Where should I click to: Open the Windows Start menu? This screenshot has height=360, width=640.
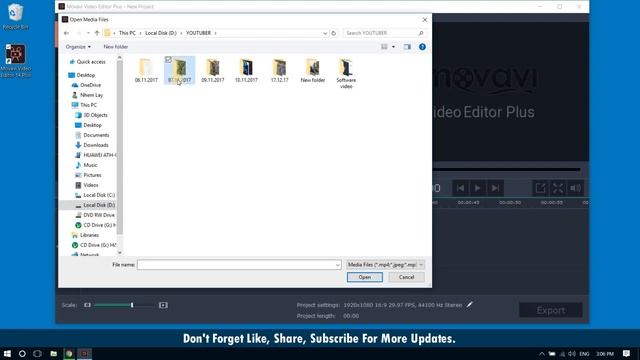(x=7, y=354)
